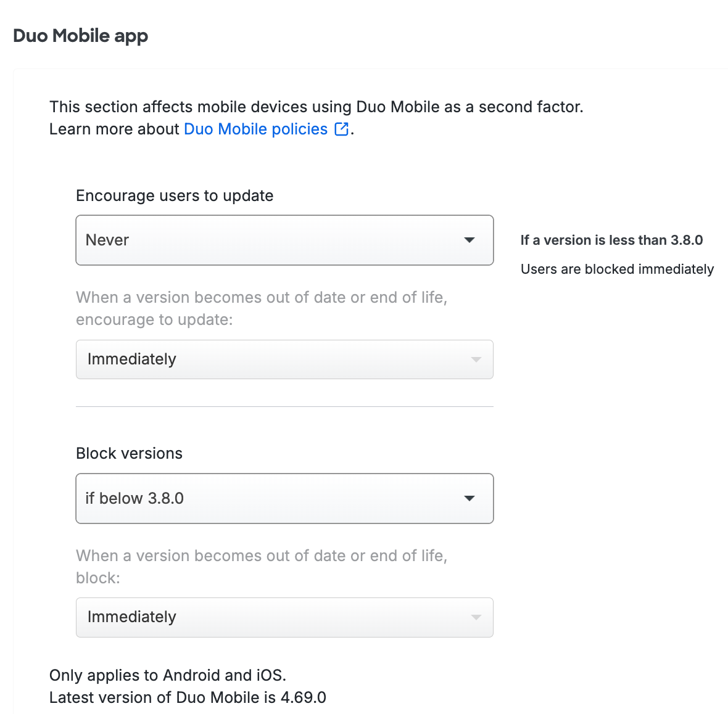Viewport: 728px width, 714px height.
Task: Click the grayed arrow under 'encourage to update:'
Action: tap(476, 359)
